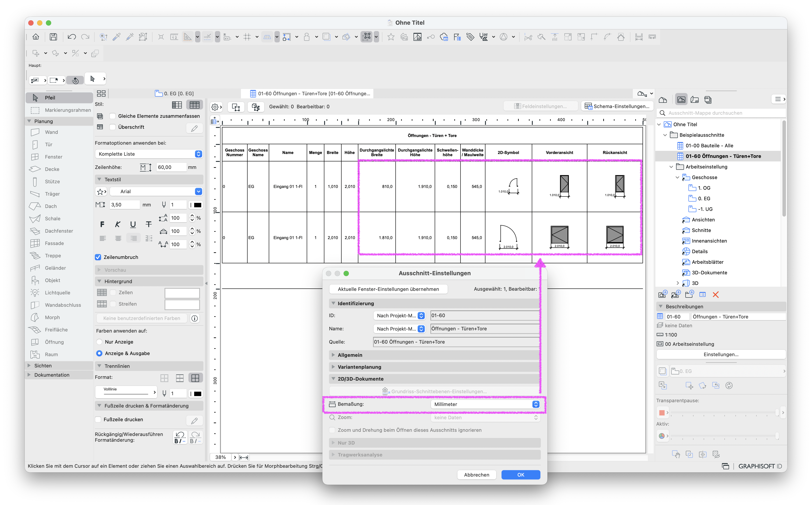The width and height of the screenshot is (812, 505).
Task: Enable Fußzeile drucken
Action: click(x=98, y=419)
